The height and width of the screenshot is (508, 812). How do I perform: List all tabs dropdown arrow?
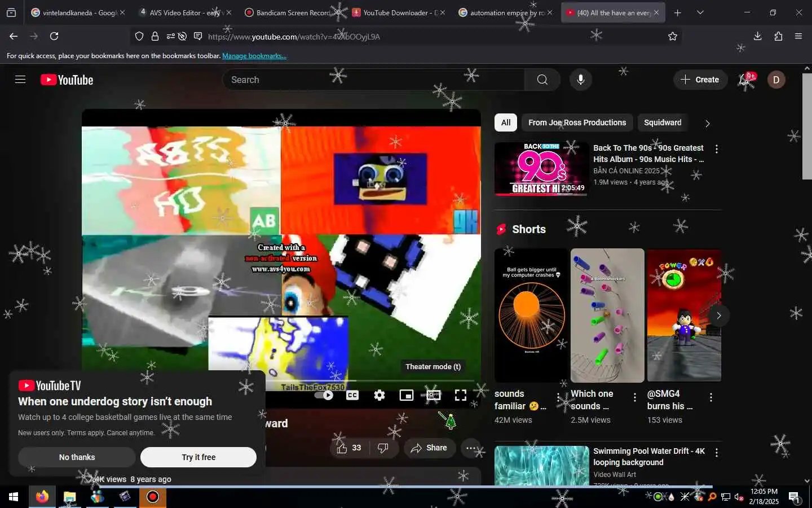pos(700,12)
